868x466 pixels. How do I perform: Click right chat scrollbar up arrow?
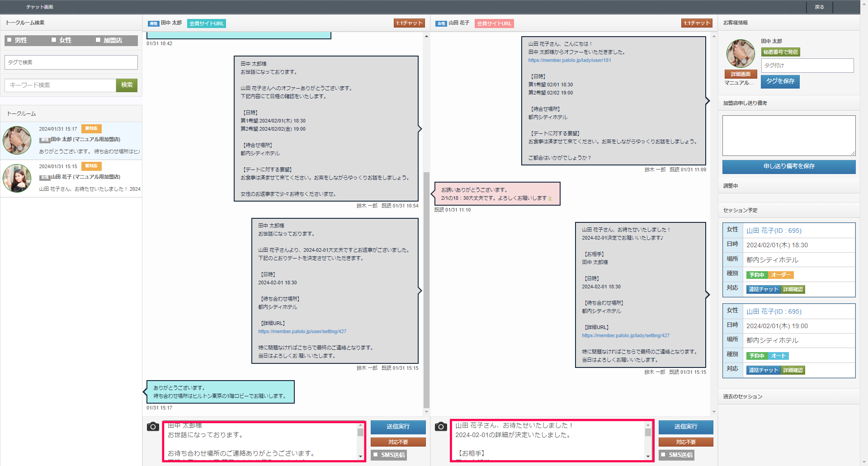[x=714, y=36]
